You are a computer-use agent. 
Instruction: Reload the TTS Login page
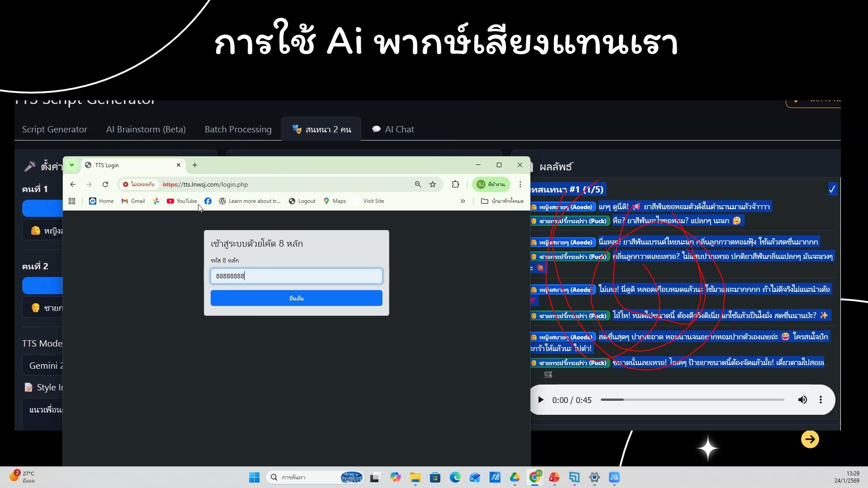pyautogui.click(x=105, y=184)
